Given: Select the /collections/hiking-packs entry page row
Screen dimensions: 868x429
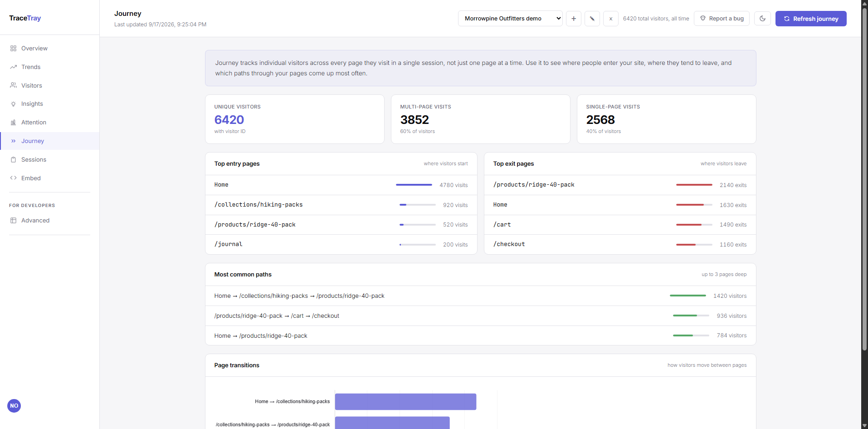Looking at the screenshot, I should click(341, 205).
